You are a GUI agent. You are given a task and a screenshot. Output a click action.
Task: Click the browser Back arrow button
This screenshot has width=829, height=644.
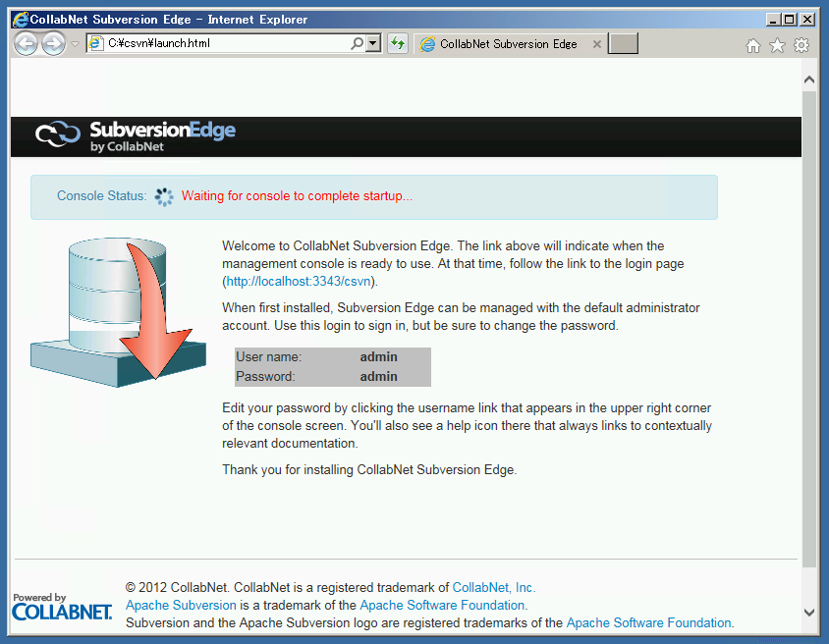tap(26, 43)
